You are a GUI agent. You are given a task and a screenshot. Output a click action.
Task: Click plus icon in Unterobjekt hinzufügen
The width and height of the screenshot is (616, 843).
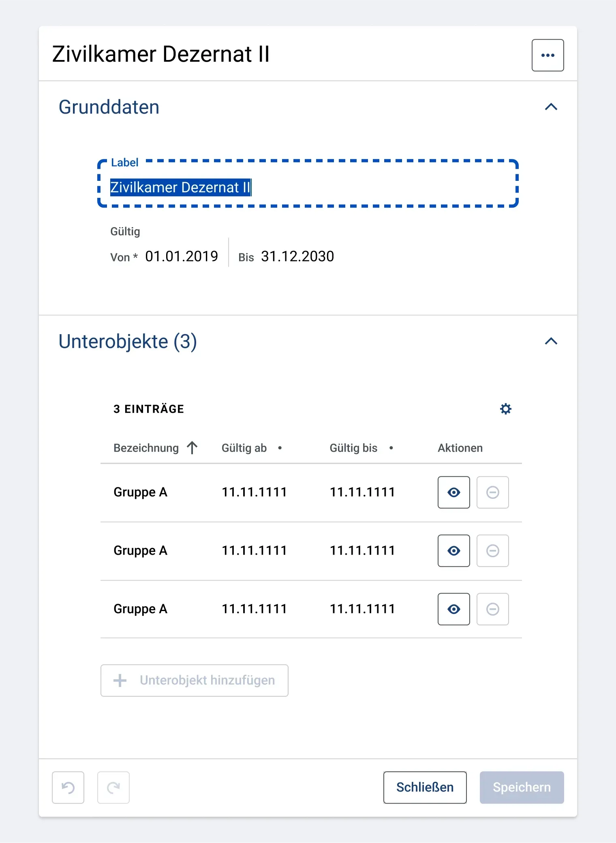coord(120,680)
